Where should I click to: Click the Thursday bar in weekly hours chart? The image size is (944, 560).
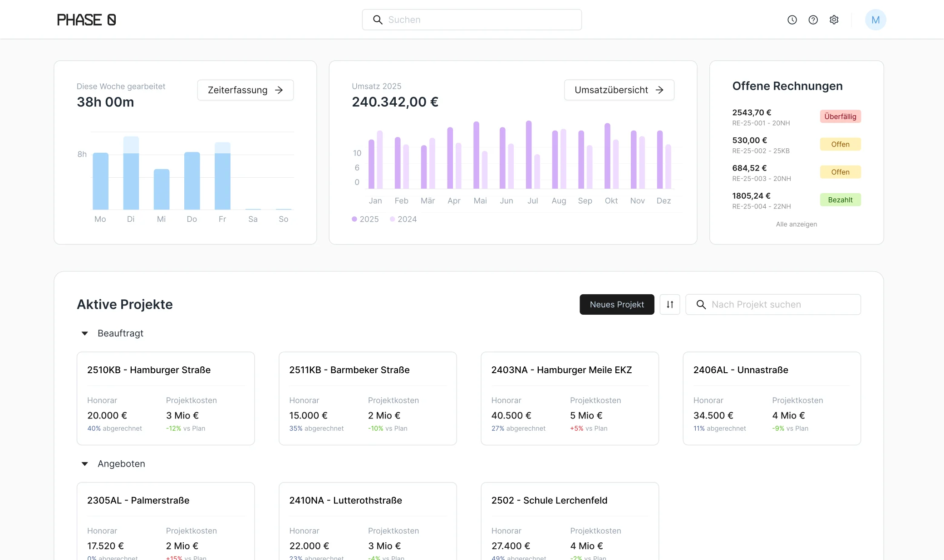coord(192,180)
